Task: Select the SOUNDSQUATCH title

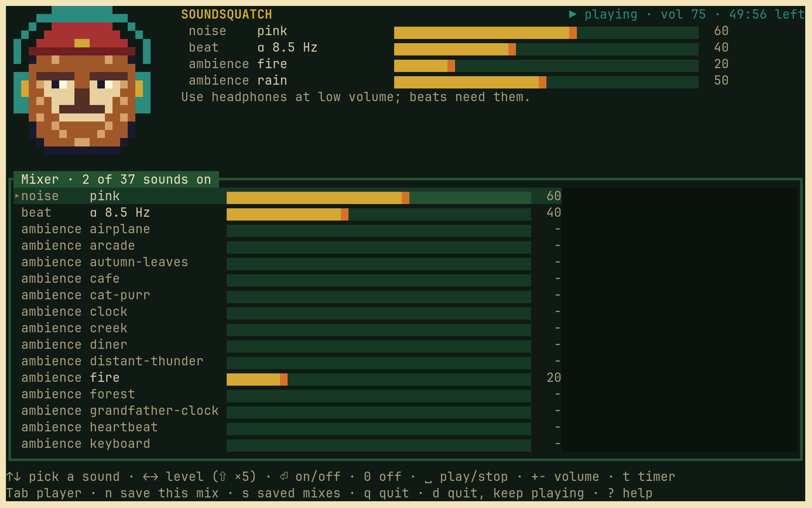Action: tap(227, 14)
